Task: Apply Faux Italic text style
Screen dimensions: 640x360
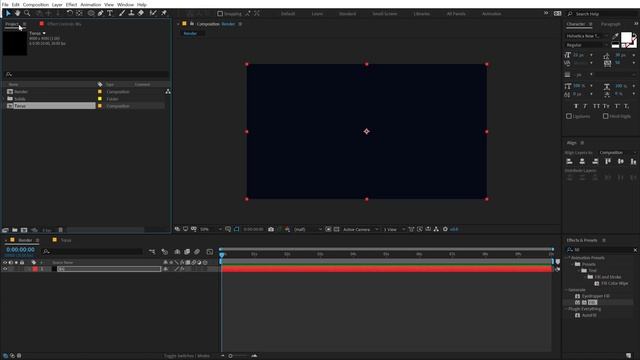Action: [x=585, y=106]
